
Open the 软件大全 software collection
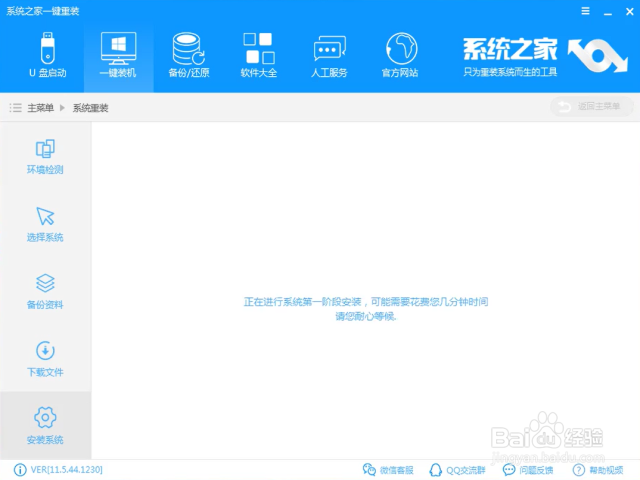coord(259,55)
